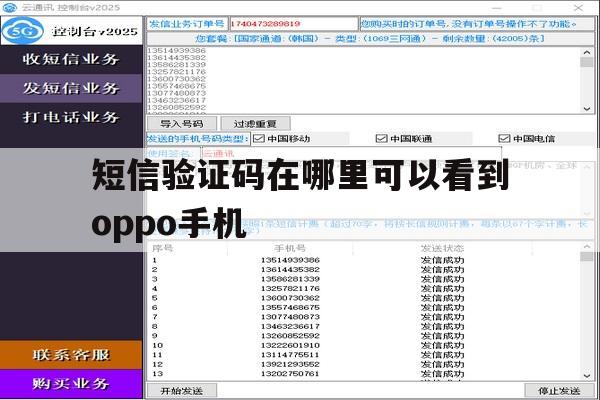Click the order number field showing 1740473289819
This screenshot has height=400, width=600.
[x=293, y=24]
